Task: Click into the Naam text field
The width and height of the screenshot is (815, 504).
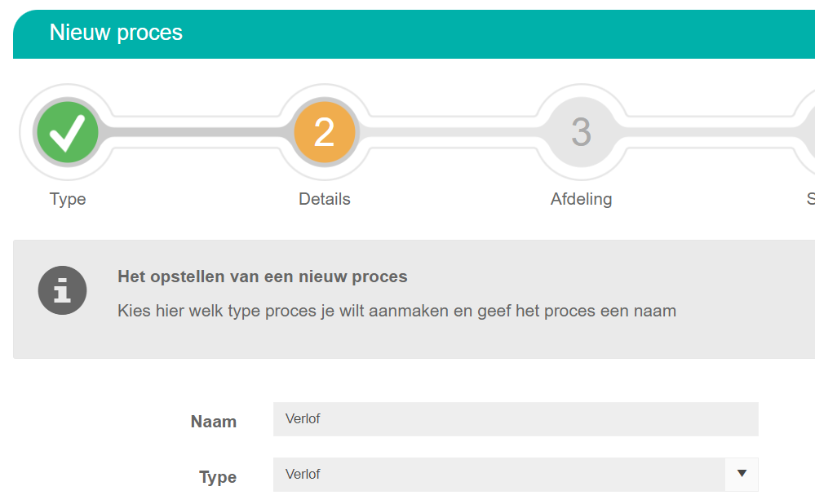Action: tap(516, 419)
